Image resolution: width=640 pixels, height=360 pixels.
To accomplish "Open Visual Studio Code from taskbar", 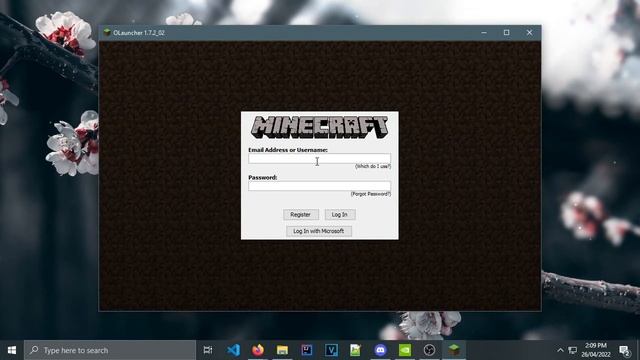I will [233, 350].
